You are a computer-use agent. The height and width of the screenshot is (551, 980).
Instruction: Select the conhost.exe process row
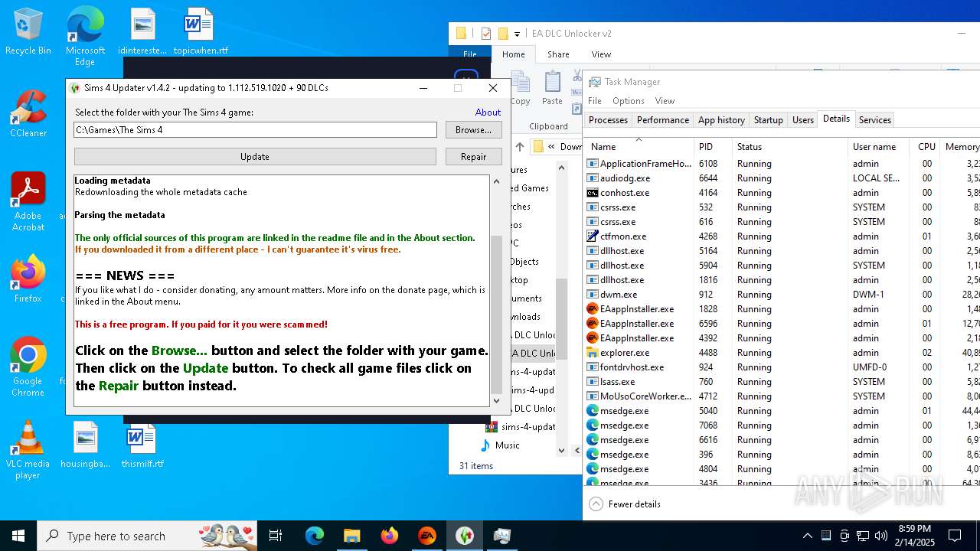pos(782,193)
